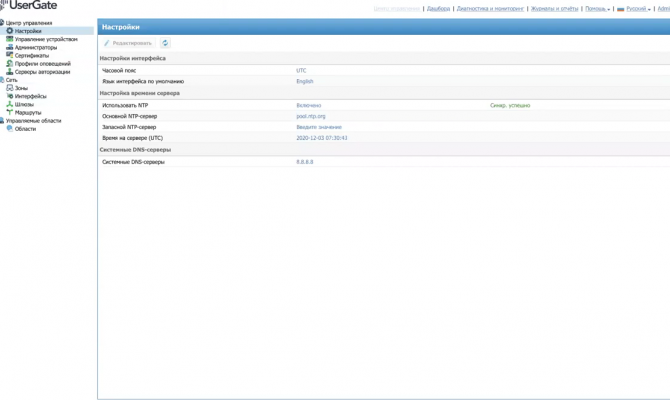Click the server time 2020-12-03 07:30:43

point(322,138)
